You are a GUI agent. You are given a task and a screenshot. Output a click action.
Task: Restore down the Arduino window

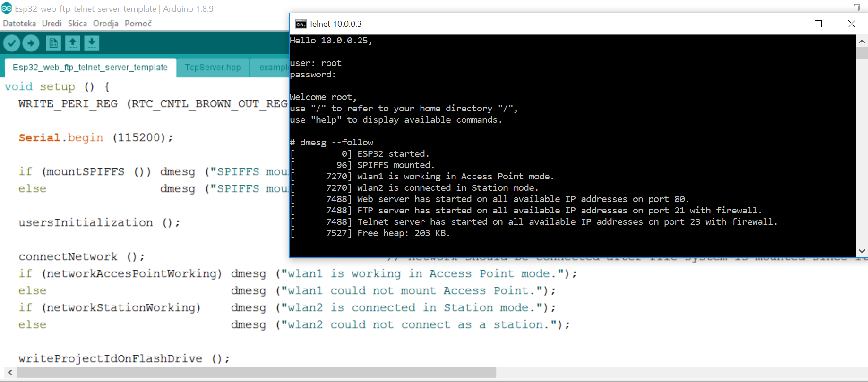point(856,8)
